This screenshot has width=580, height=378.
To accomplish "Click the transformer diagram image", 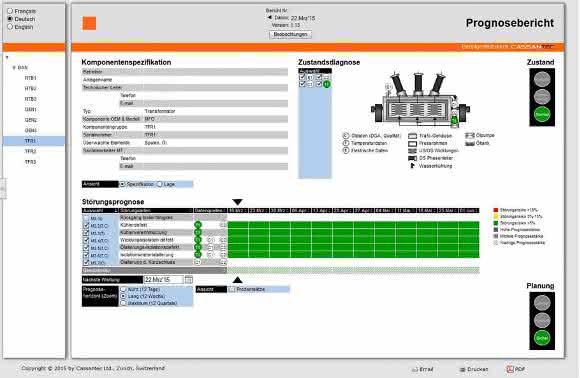I will (x=420, y=99).
